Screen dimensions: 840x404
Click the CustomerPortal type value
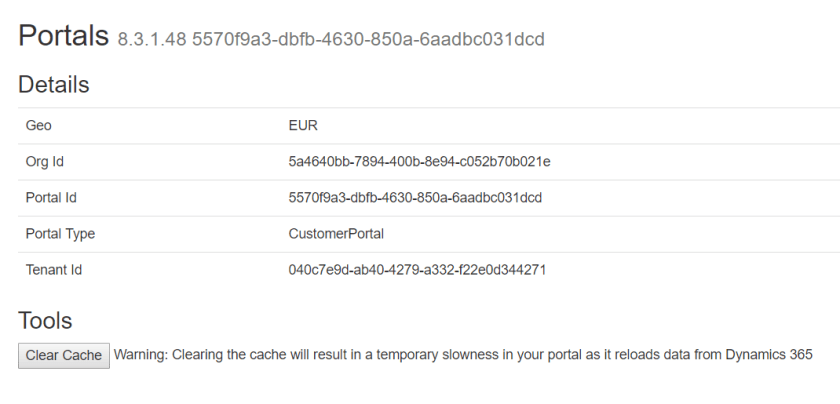(x=336, y=234)
